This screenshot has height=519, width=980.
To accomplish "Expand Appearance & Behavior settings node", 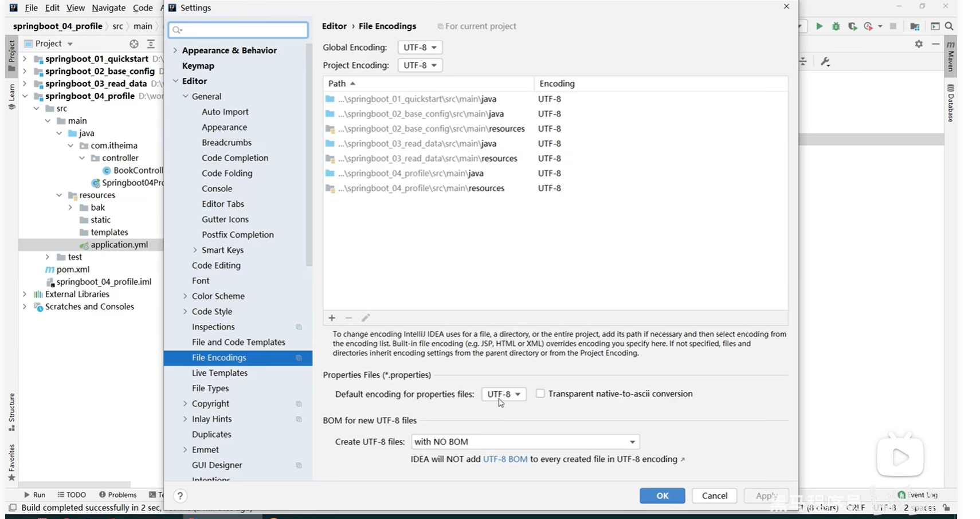I will click(x=175, y=50).
